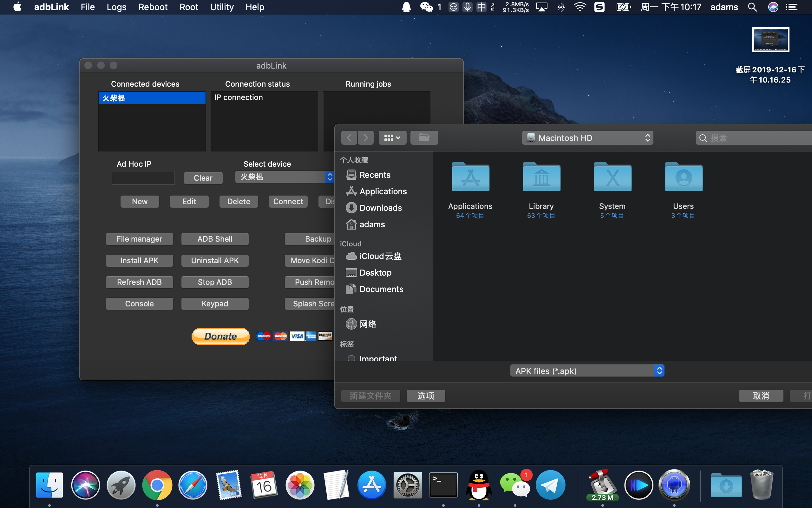Open the Reboot menu
Image resolution: width=812 pixels, height=508 pixels.
point(153,7)
